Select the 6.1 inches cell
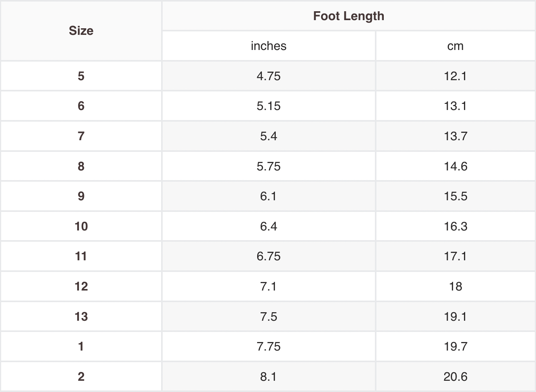536x392 pixels. 268,196
